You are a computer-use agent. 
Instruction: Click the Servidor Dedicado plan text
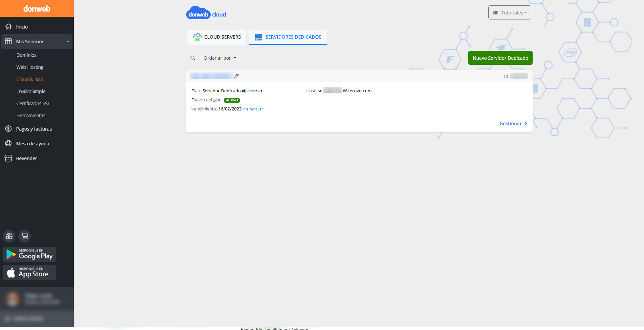point(221,91)
